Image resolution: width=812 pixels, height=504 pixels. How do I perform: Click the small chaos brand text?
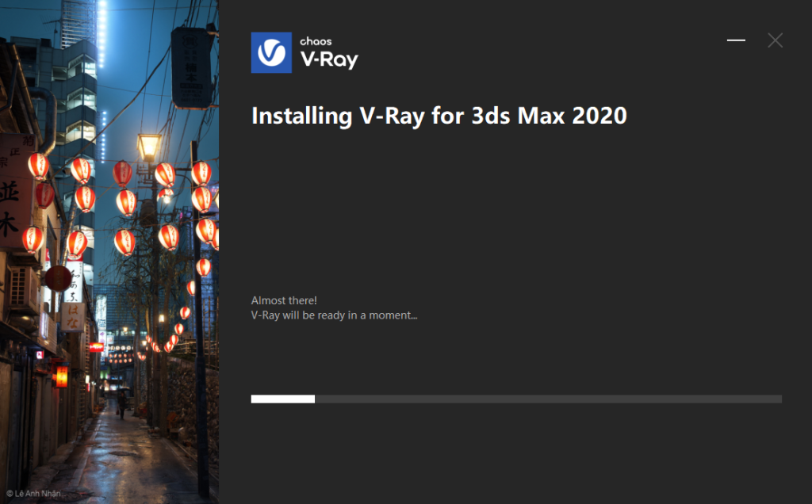[316, 40]
